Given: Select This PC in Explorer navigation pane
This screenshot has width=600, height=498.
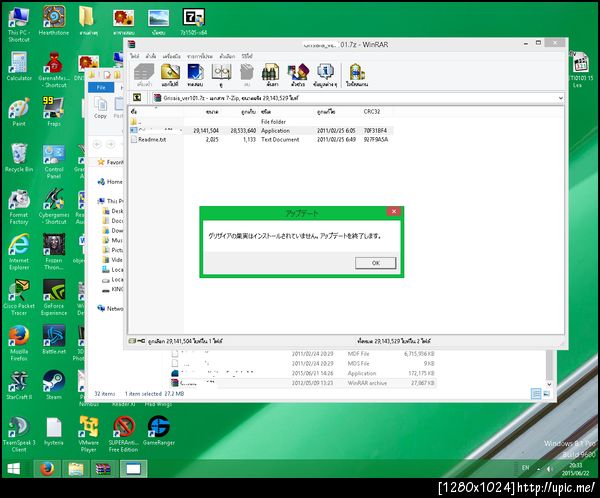Looking at the screenshot, I should pyautogui.click(x=110, y=201).
